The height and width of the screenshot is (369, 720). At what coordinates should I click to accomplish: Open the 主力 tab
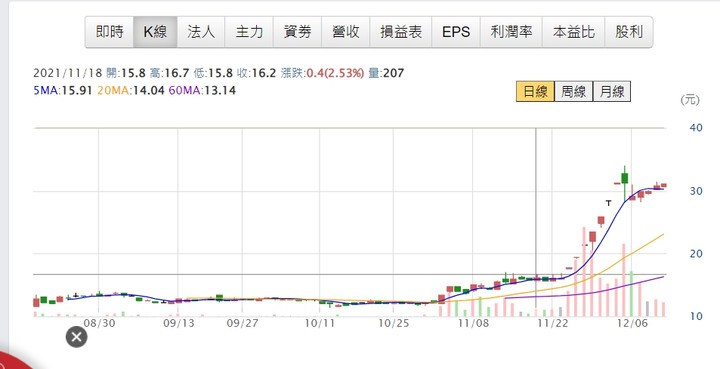[x=249, y=32]
